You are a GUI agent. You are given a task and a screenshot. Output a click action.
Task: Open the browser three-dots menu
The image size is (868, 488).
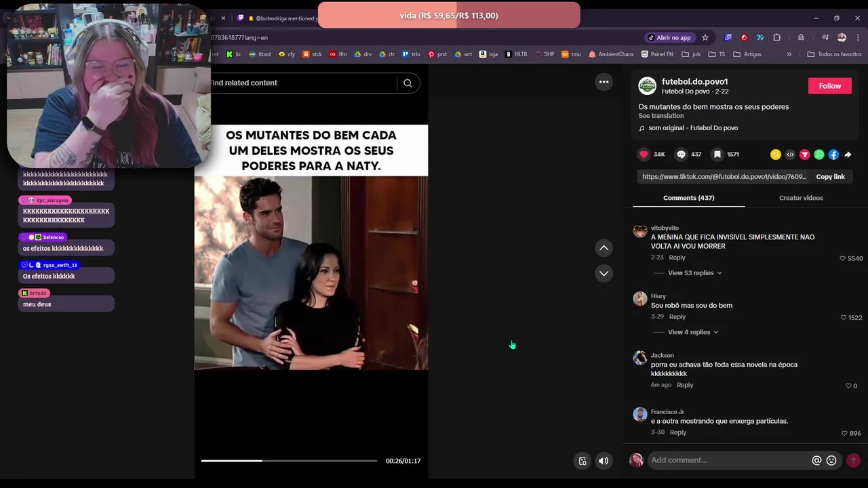[859, 37]
